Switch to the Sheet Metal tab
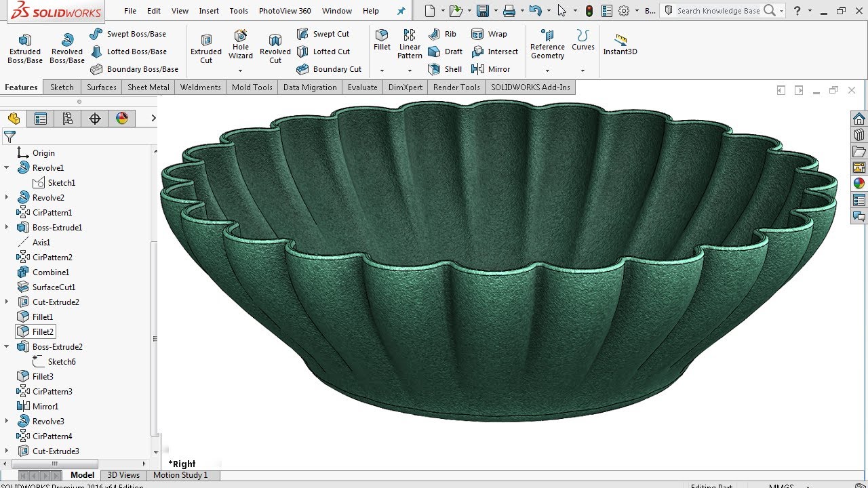868x488 pixels. pyautogui.click(x=149, y=87)
